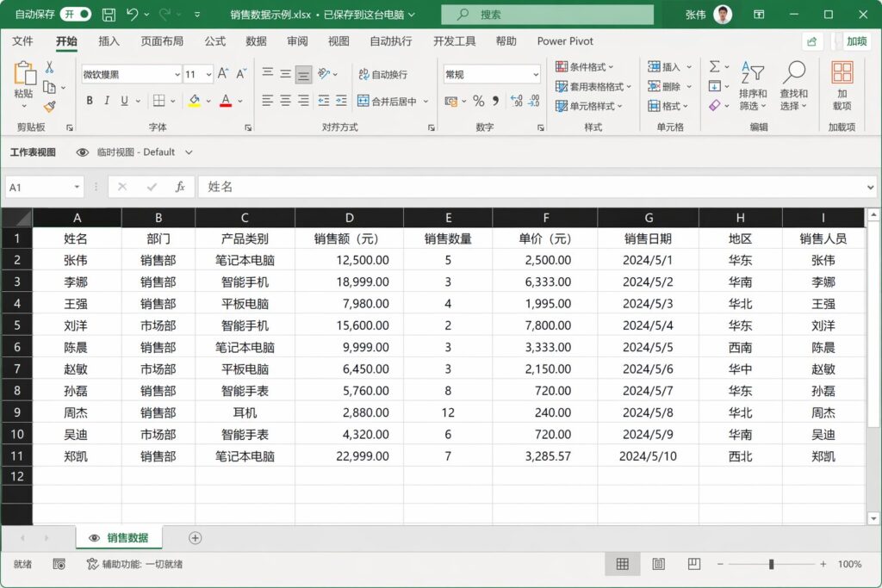Add a new sheet with plus button
This screenshot has width=882, height=588.
[196, 538]
